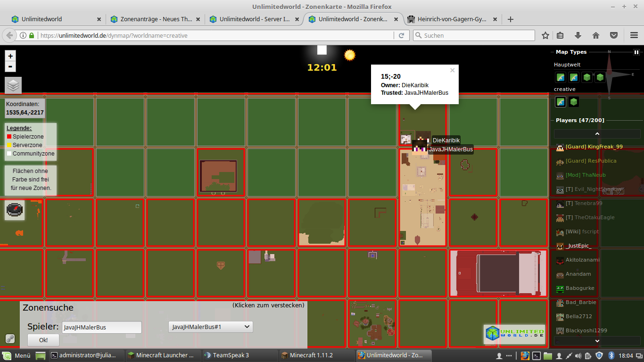
Task: Follow player Bad_Barbie
Action: (581, 302)
